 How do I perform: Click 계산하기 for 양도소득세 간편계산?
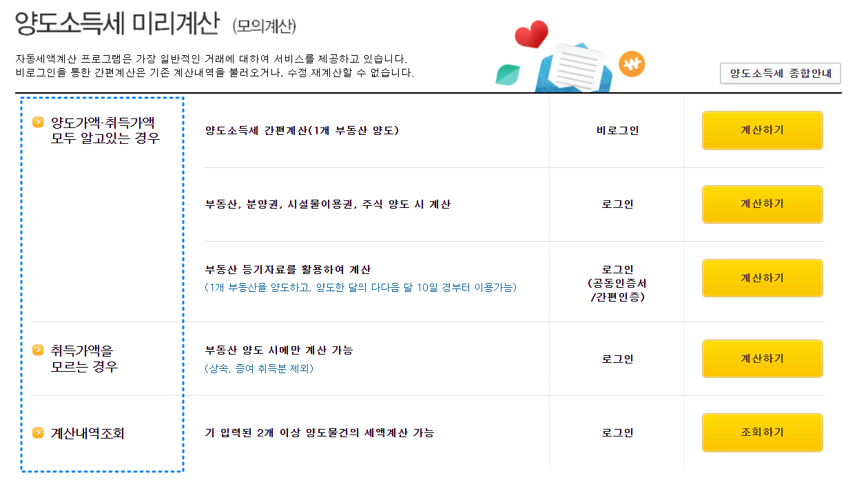[762, 130]
